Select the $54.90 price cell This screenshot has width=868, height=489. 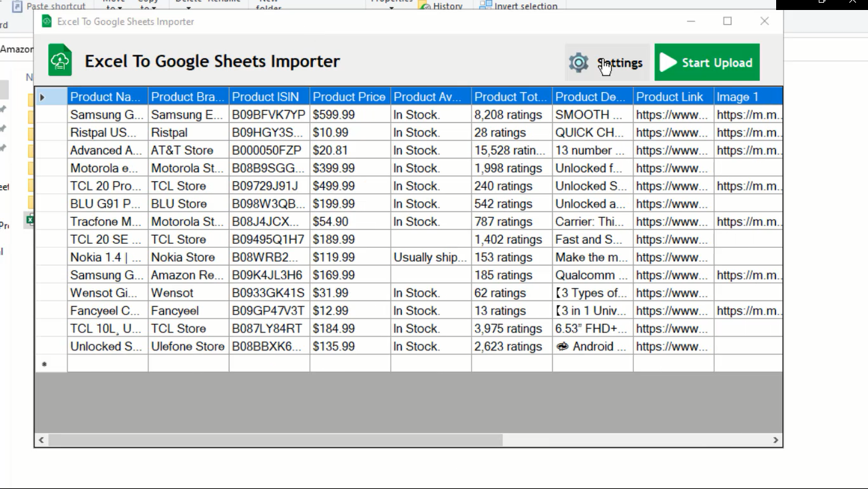[350, 222]
